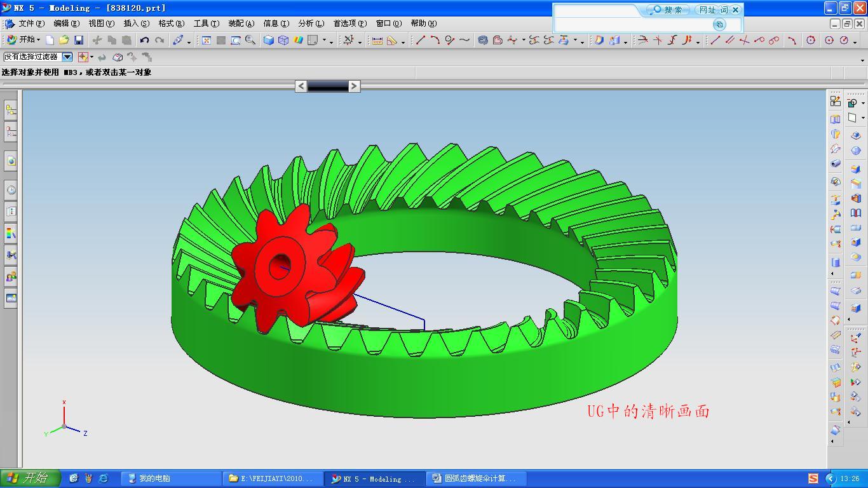Click the Spline wavy curve icon
This screenshot has height=488, width=868.
(x=465, y=40)
